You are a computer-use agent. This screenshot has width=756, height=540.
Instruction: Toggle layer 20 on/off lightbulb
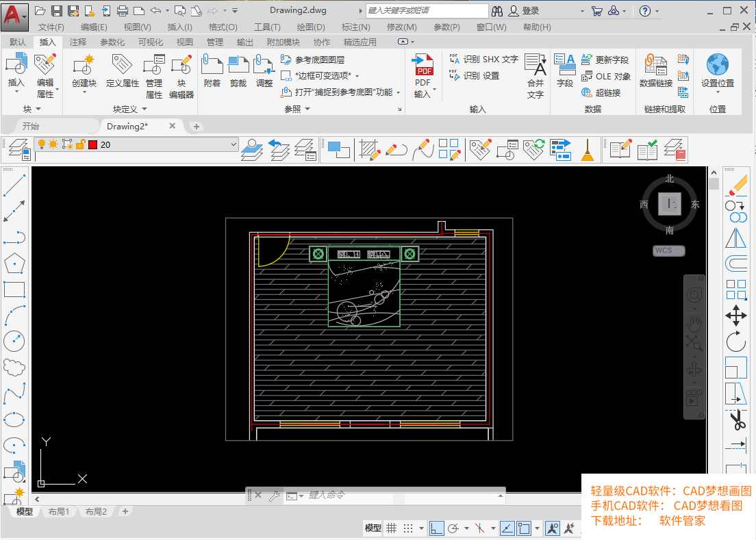point(42,144)
